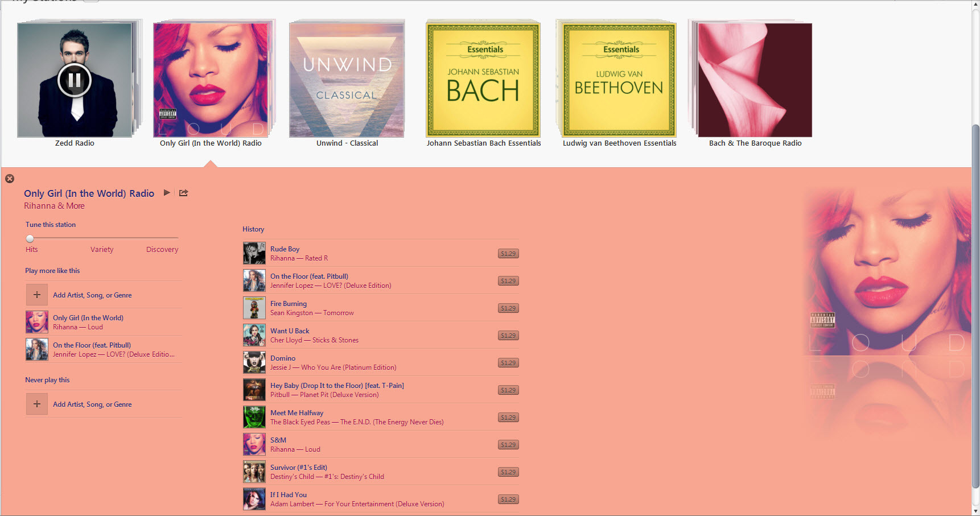Buy Hey Baby (Drop It to the Floor)
The image size is (980, 516).
508,390
